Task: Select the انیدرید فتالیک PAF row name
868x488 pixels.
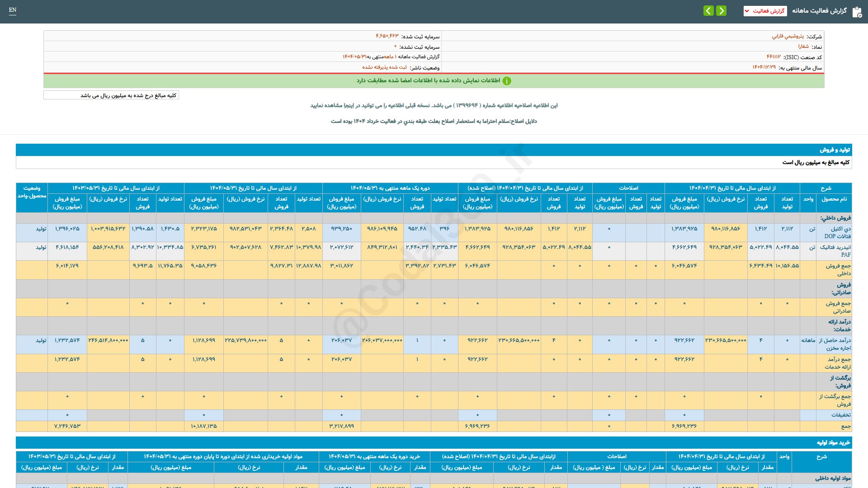Action: pyautogui.click(x=835, y=251)
